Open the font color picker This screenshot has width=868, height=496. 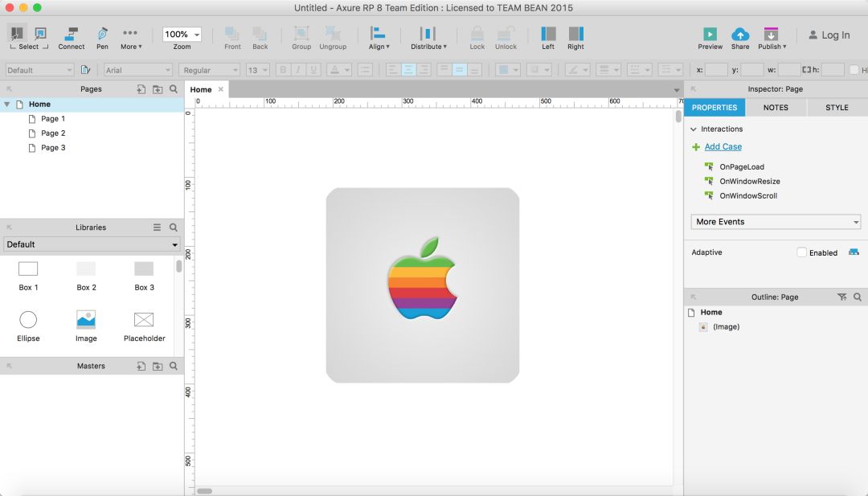(339, 70)
